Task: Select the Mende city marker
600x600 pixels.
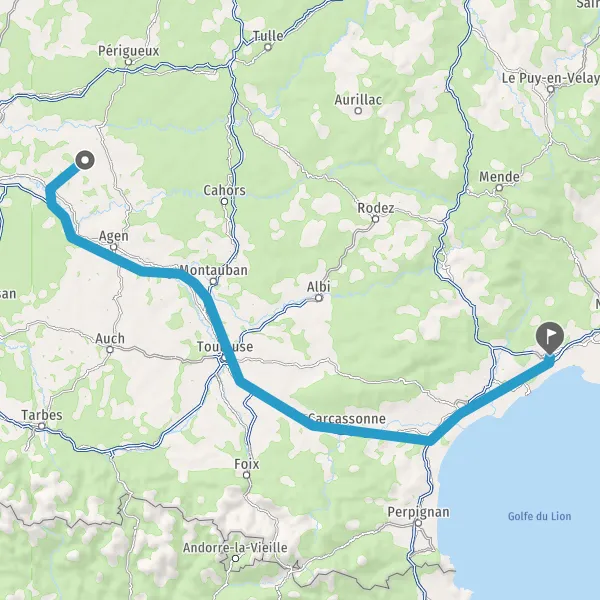Action: tap(499, 188)
